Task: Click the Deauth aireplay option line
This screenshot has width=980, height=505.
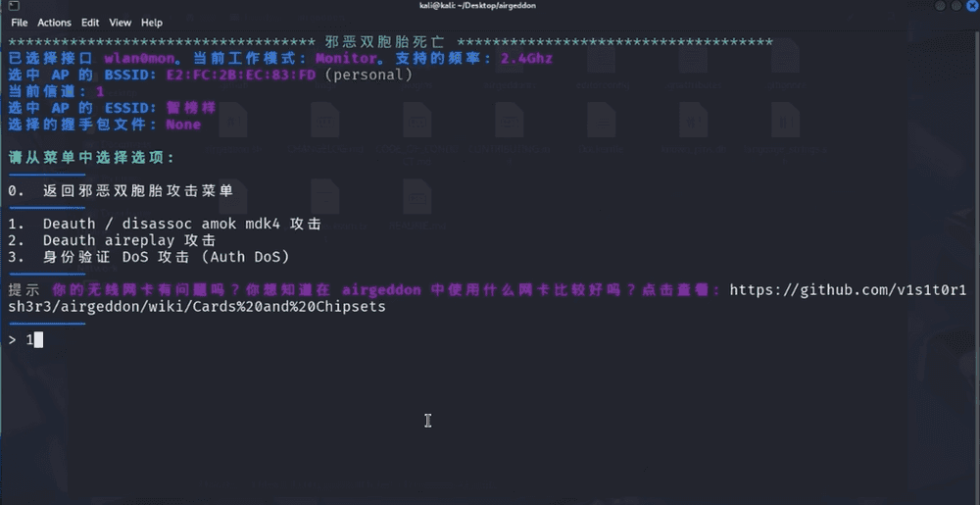Action: (128, 240)
